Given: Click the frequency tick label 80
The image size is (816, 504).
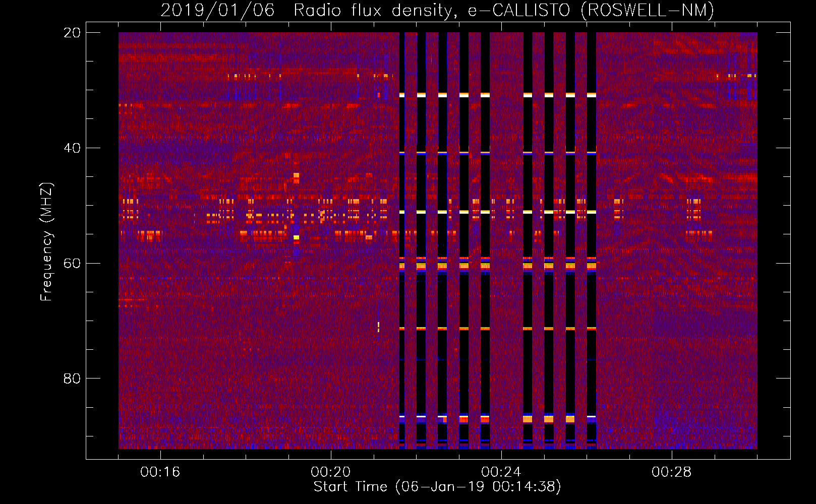Looking at the screenshot, I should click(72, 379).
